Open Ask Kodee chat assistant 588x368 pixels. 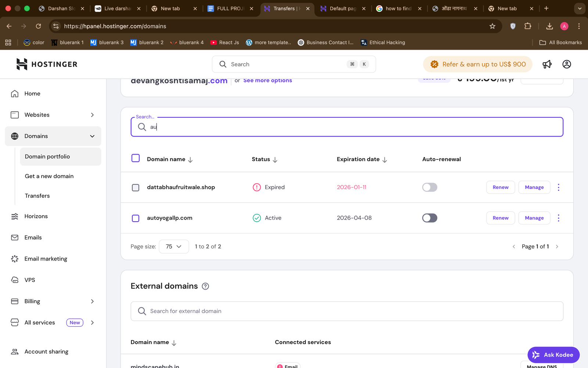[x=553, y=355]
